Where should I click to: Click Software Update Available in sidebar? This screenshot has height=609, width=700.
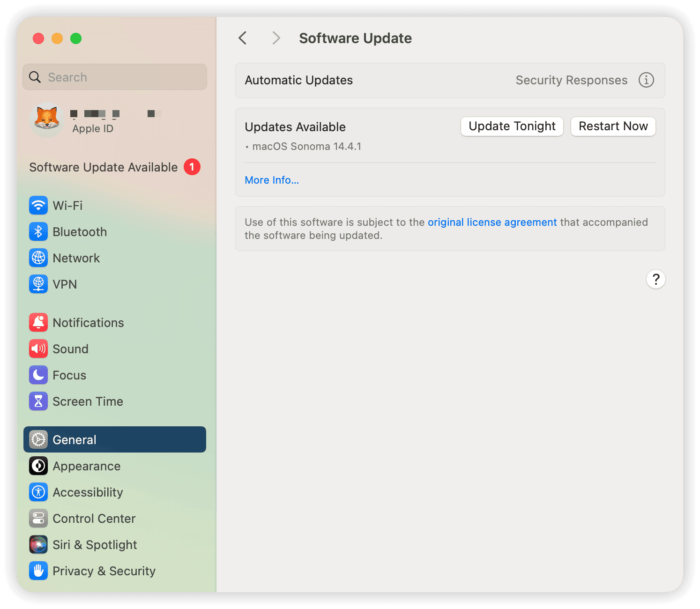pos(104,167)
